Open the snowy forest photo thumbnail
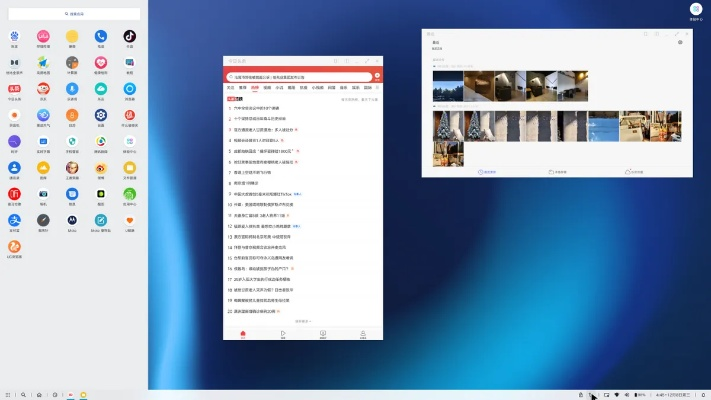 [450, 85]
